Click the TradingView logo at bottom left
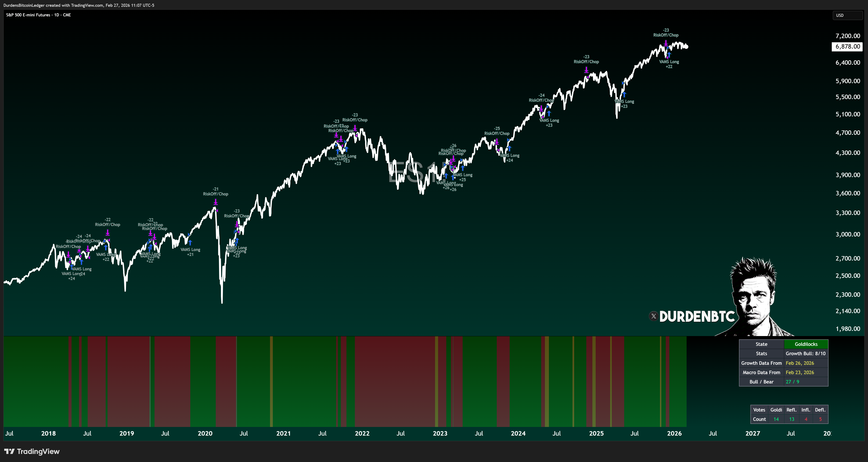 coord(32,451)
